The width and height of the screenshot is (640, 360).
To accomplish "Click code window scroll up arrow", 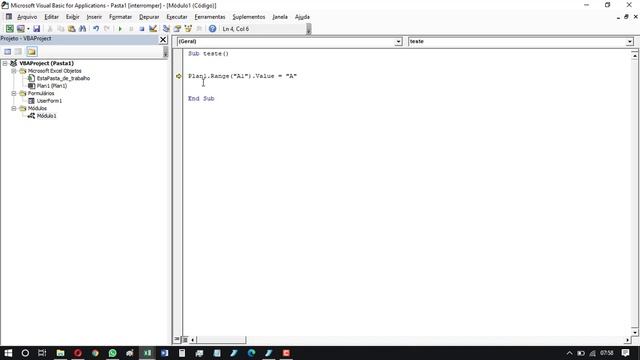I will [x=634, y=55].
